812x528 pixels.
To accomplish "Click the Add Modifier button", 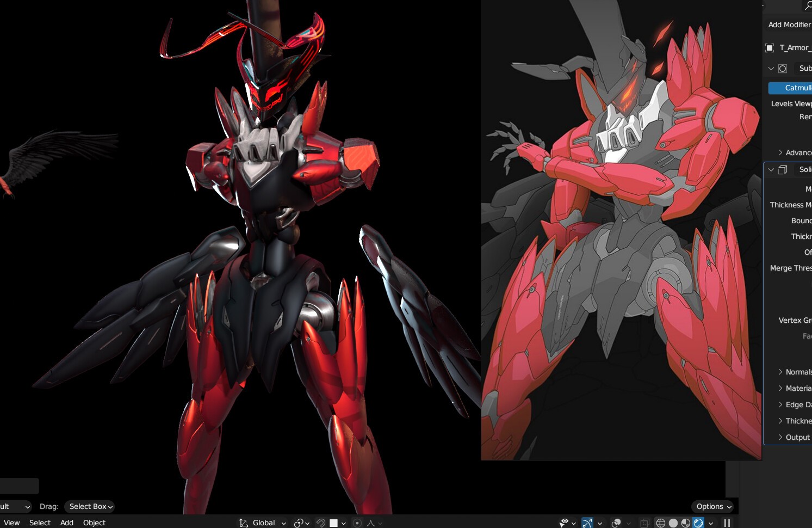I will point(789,24).
